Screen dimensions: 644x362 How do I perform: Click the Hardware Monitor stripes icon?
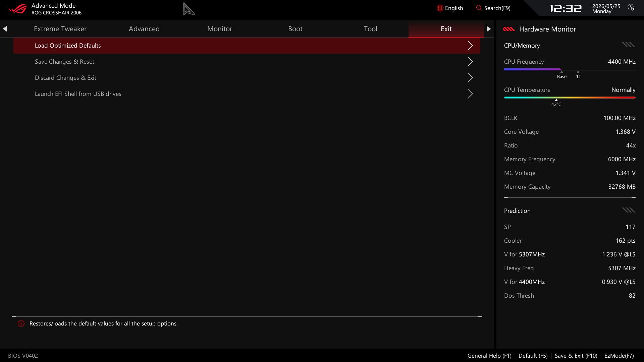[509, 29]
